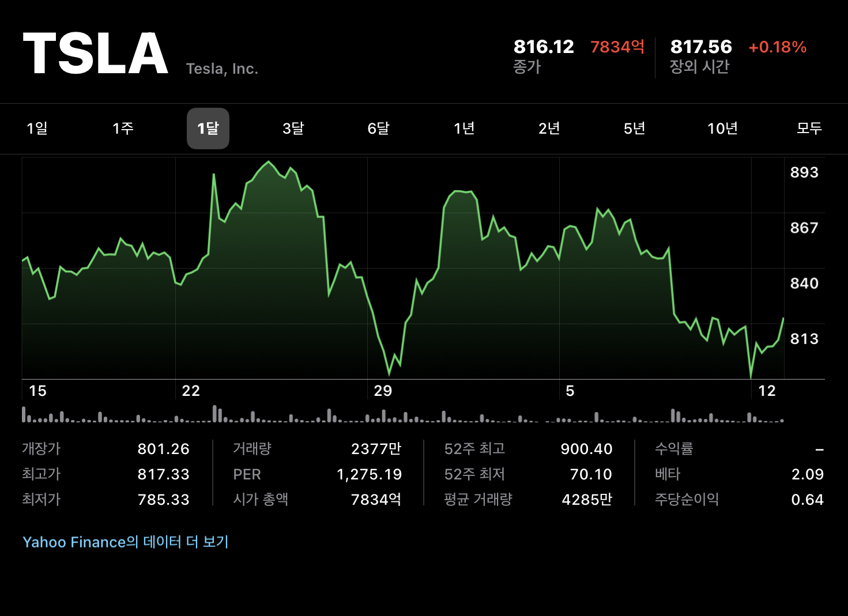The image size is (848, 616).
Task: Click the volume value 2377만
Action: point(376,449)
